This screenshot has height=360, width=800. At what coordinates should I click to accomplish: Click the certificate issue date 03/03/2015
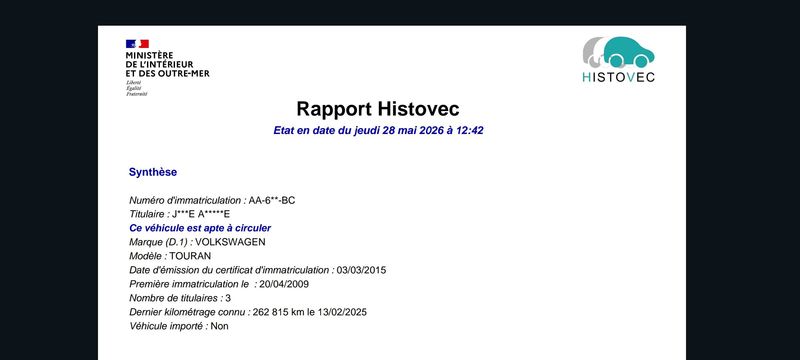pyautogui.click(x=361, y=270)
